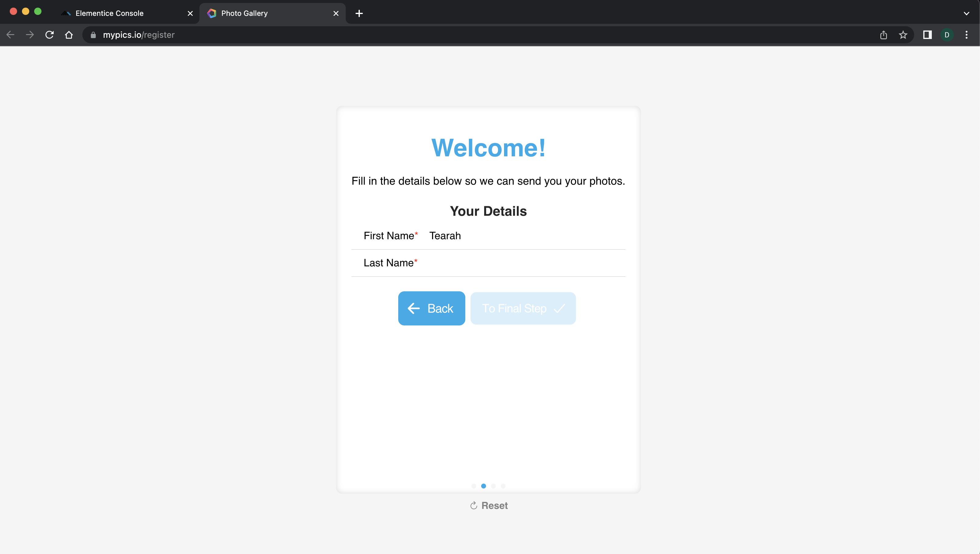Expand the tab search dropdown arrow
This screenshot has width=980, height=554.
coord(967,14)
